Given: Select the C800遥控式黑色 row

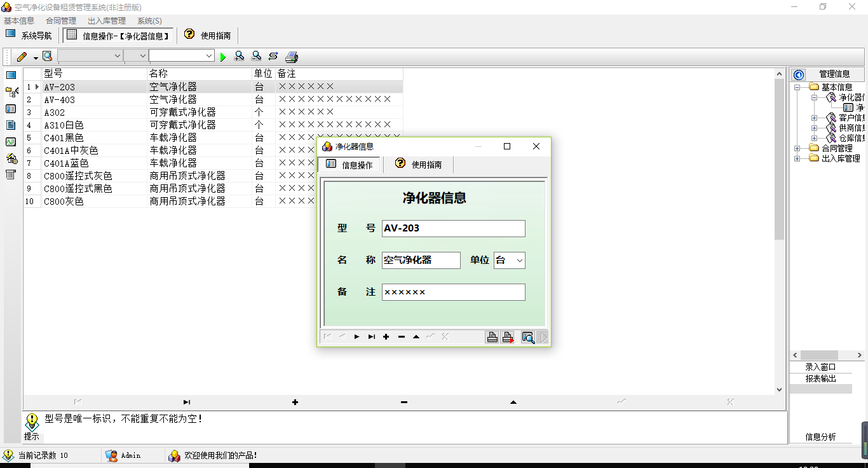Looking at the screenshot, I should click(213, 189).
